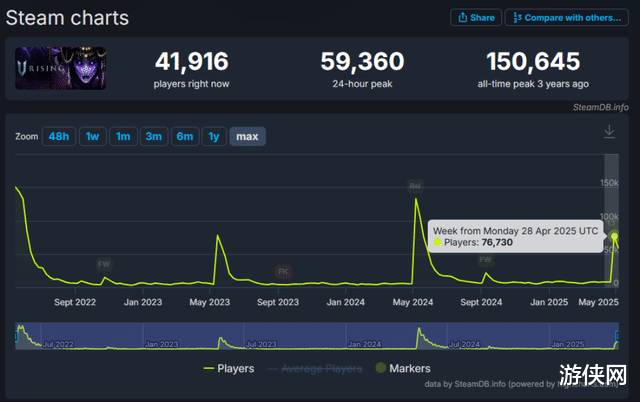Click the Rel marker on chart

[x=415, y=186]
